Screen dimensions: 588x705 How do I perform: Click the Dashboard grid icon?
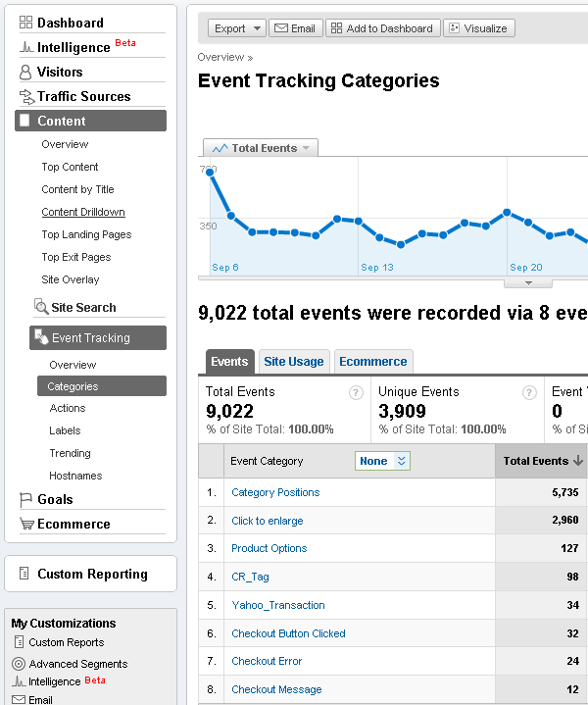pyautogui.click(x=26, y=23)
